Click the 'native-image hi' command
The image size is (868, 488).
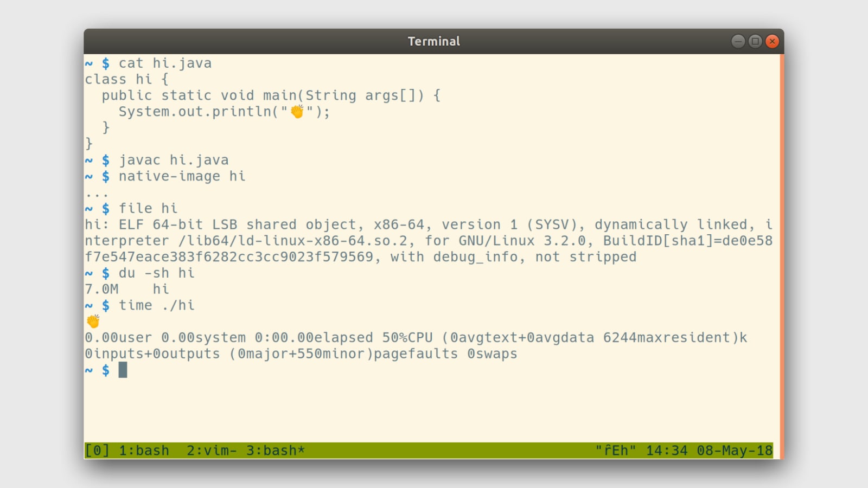(182, 176)
